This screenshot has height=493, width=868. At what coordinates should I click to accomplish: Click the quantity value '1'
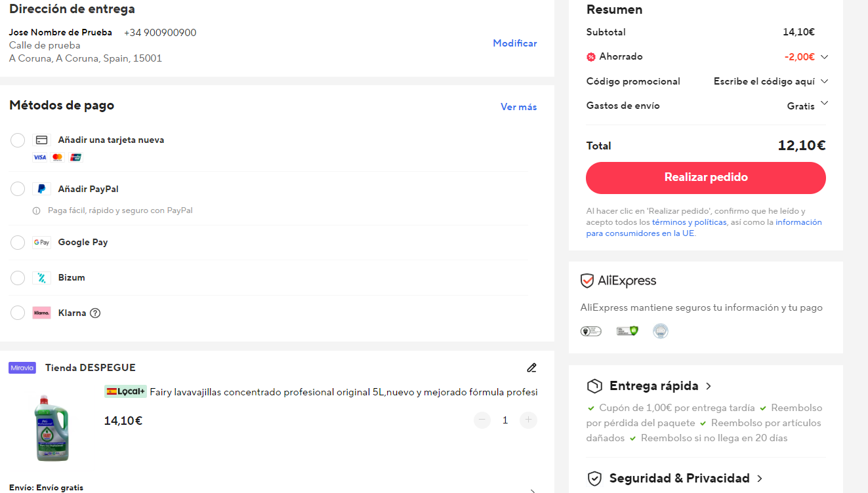point(505,420)
